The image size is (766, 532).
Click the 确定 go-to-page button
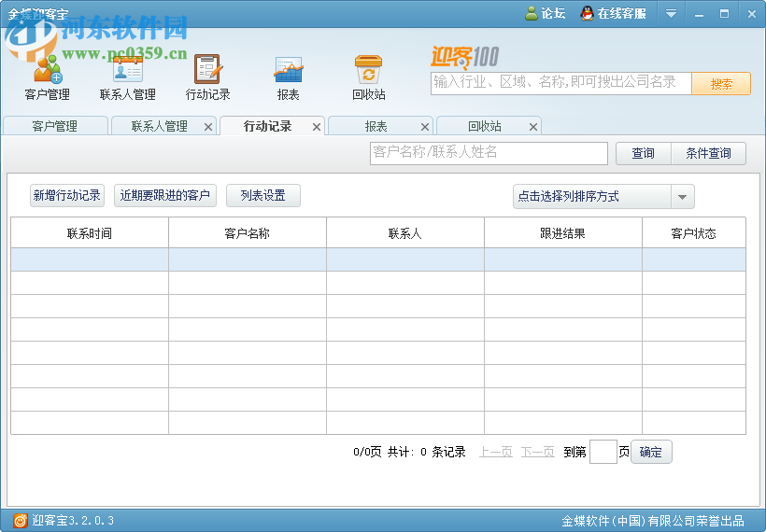tap(651, 452)
